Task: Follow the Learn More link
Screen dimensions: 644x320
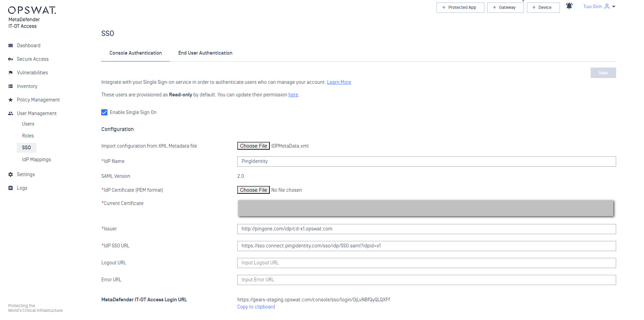Action: [x=339, y=82]
